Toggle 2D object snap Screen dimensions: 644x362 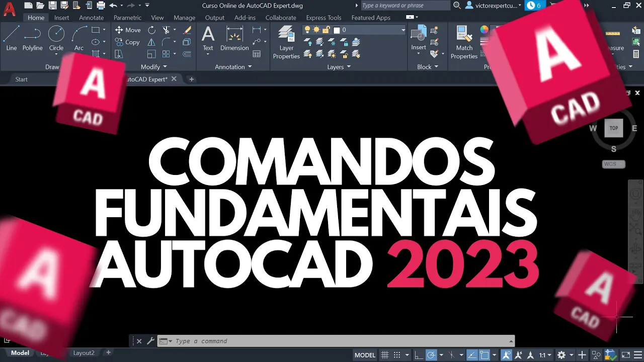[x=484, y=355]
